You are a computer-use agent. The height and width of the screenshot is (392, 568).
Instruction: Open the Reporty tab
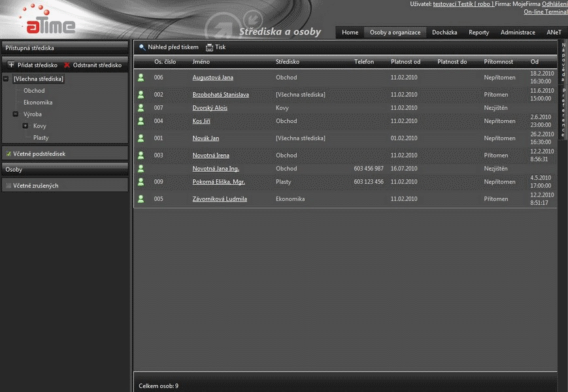coord(478,32)
